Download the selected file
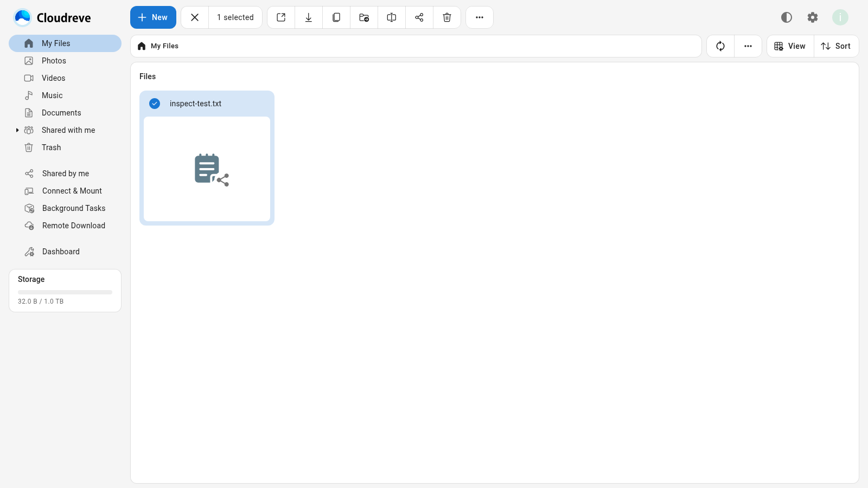 (x=309, y=17)
